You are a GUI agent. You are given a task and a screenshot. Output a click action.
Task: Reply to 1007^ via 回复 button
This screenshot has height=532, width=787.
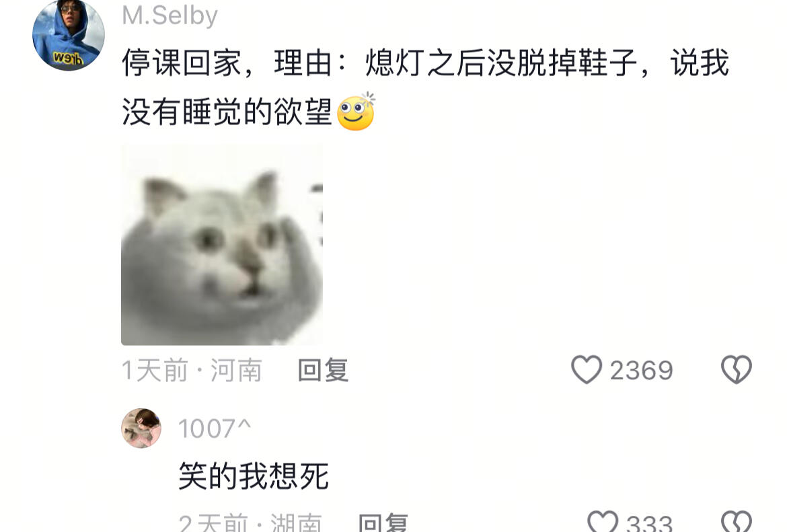point(383,523)
